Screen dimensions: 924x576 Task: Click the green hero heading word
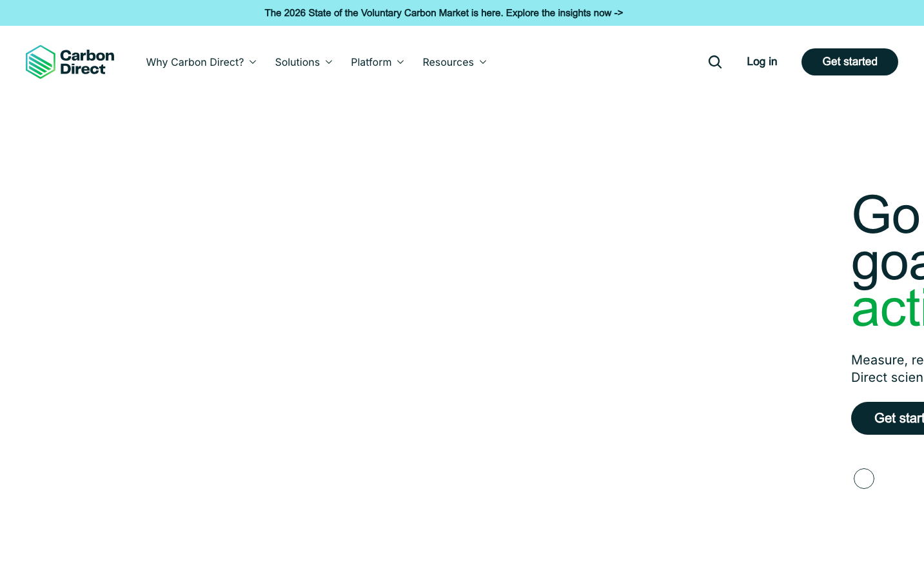[x=887, y=310]
